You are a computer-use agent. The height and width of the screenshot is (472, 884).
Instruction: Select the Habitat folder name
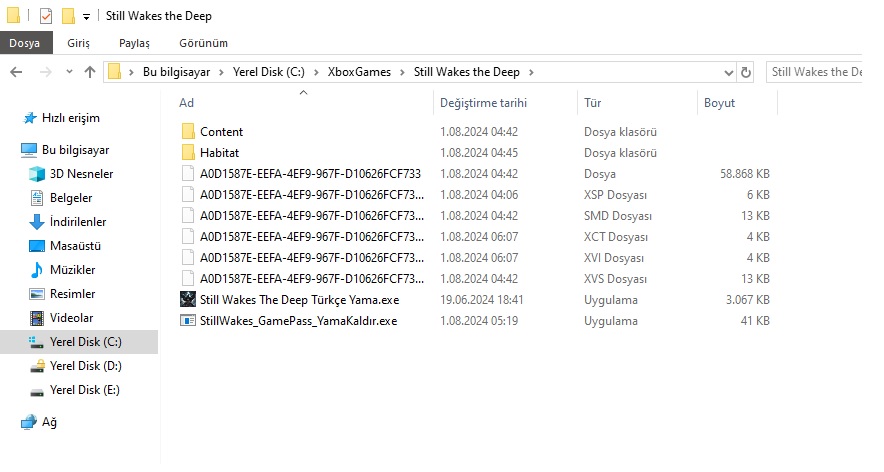coord(219,152)
